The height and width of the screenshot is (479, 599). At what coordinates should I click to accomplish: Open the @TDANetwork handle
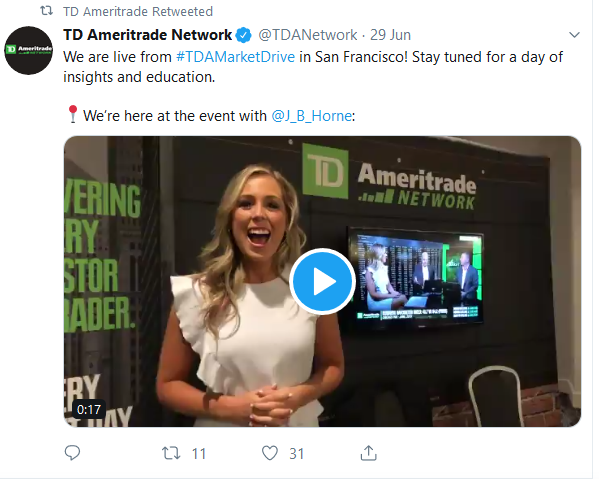[x=308, y=35]
